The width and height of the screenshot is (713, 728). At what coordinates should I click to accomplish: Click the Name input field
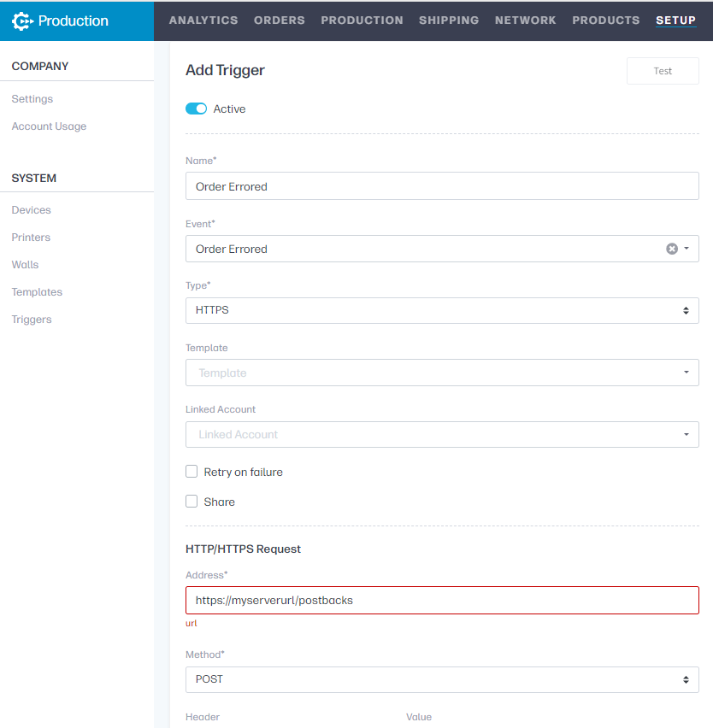click(x=442, y=186)
